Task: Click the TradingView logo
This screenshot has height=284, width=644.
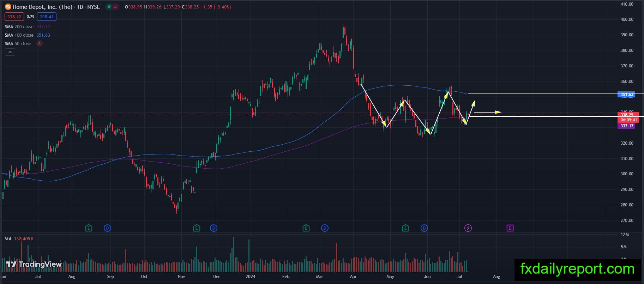Action: pos(34,264)
